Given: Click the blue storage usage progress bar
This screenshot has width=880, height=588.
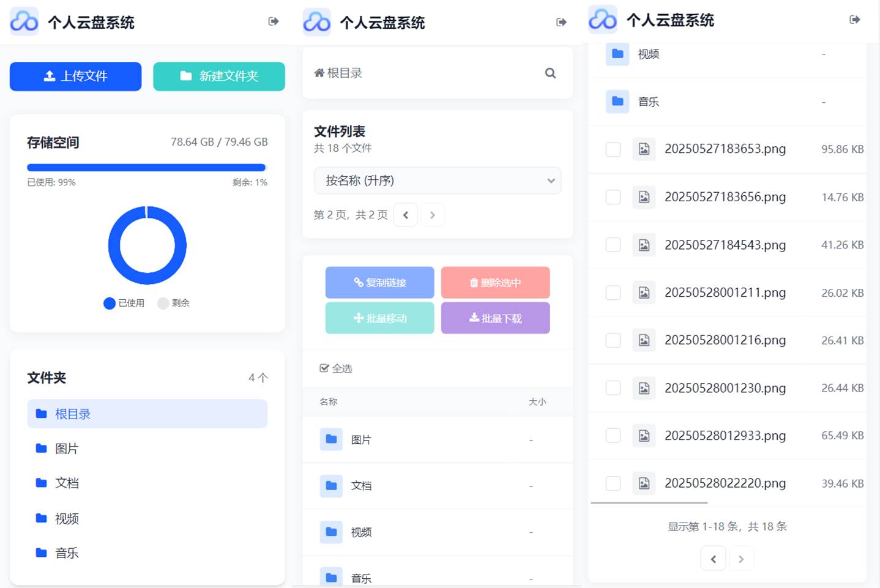Looking at the screenshot, I should click(x=147, y=167).
